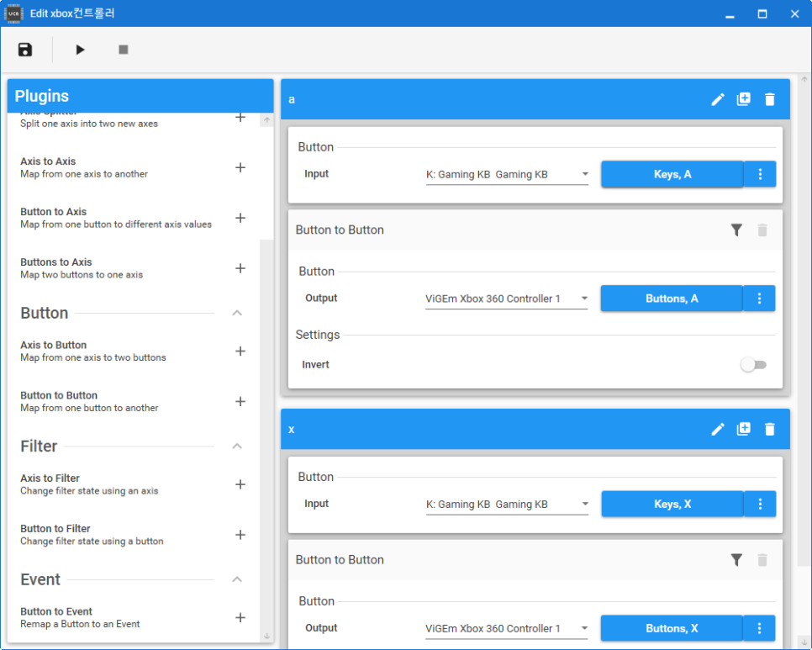Duplicate mapping 'a' with the copy-plus icon
The width and height of the screenshot is (812, 650).
pyautogui.click(x=744, y=99)
